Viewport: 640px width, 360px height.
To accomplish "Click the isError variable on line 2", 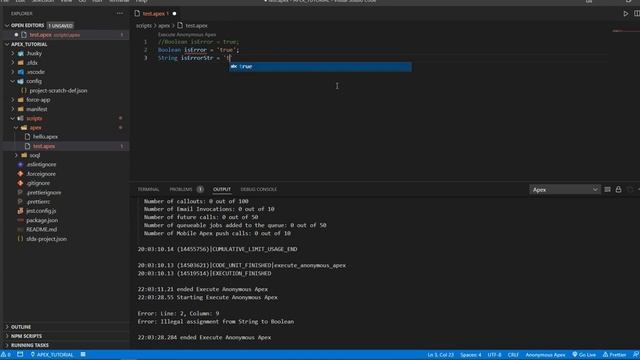I will point(195,50).
